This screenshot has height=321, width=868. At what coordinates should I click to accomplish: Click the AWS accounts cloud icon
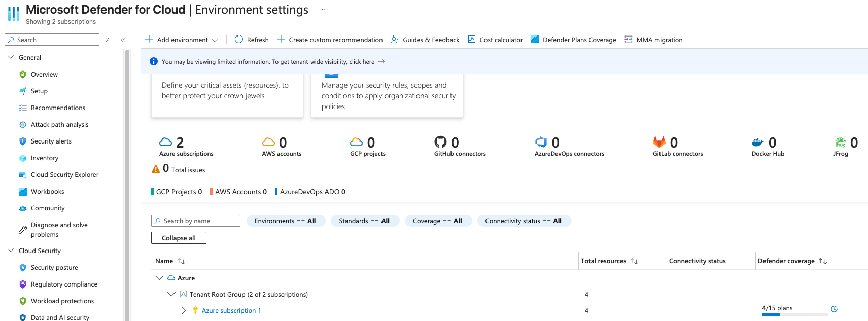[x=269, y=142]
